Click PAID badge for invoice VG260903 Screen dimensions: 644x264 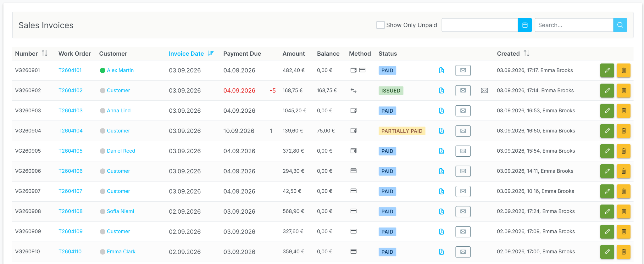(387, 111)
